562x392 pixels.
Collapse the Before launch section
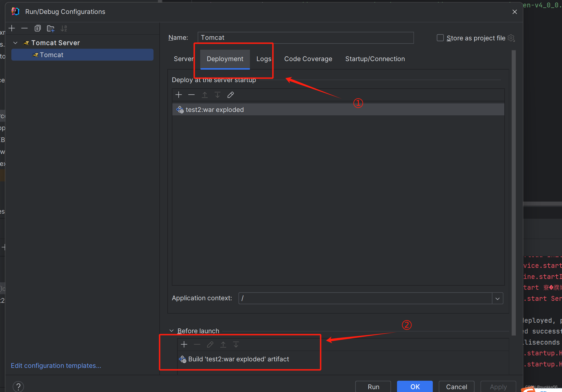[x=172, y=331]
